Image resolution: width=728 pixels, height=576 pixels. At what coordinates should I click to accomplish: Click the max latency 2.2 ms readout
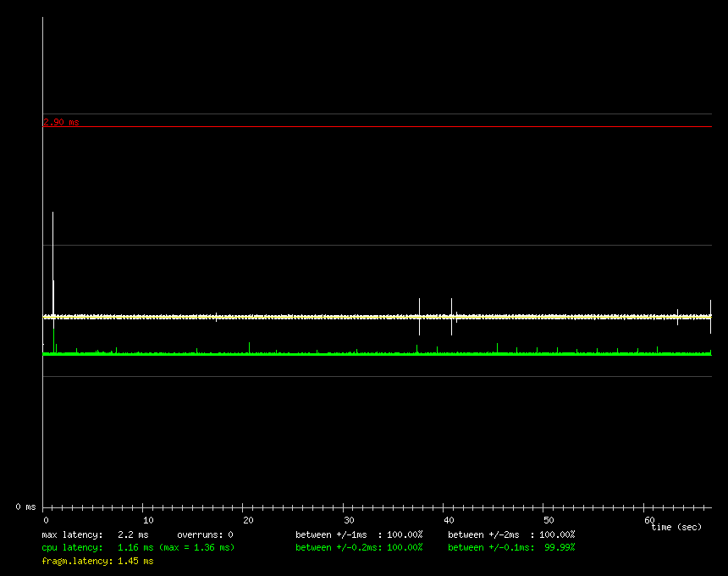(95, 534)
